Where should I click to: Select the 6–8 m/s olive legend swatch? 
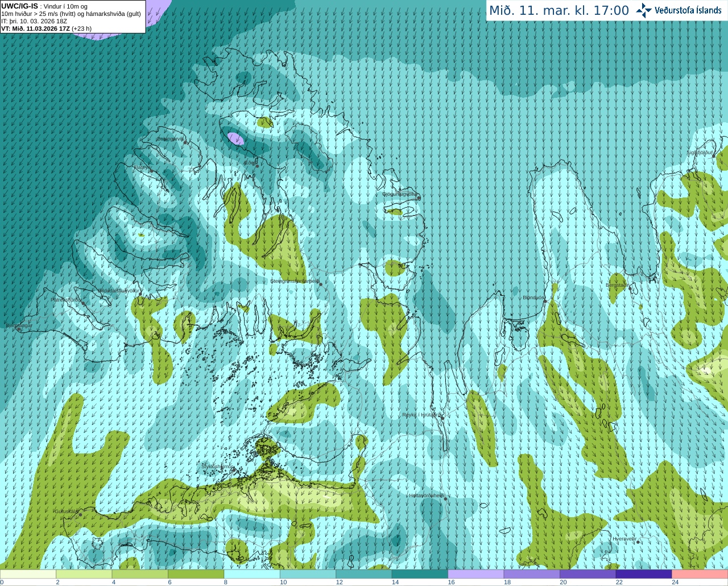[x=196, y=574]
